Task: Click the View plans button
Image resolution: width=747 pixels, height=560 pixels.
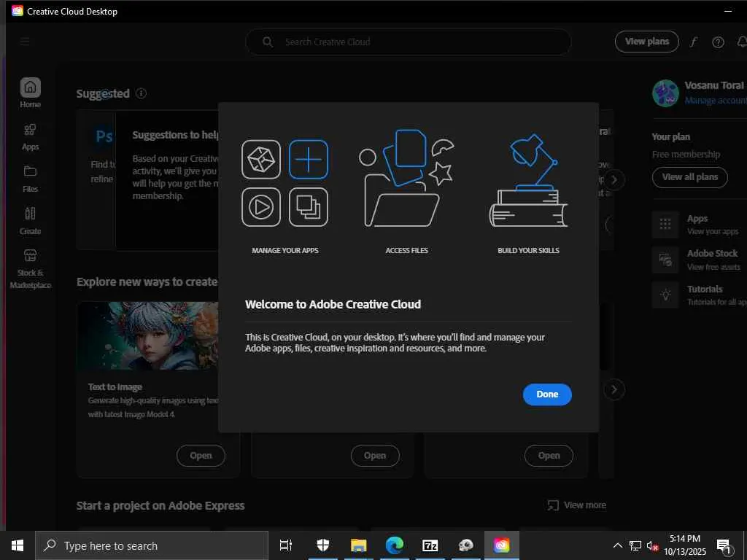Action: point(646,42)
